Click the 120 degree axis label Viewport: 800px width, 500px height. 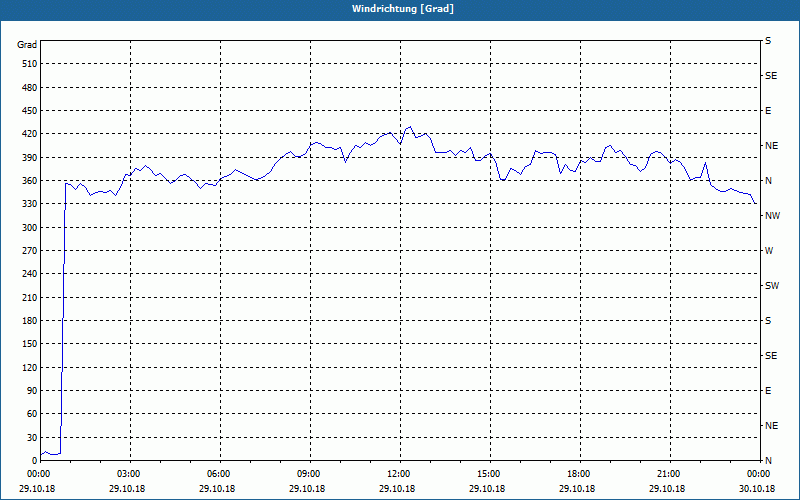click(29, 367)
